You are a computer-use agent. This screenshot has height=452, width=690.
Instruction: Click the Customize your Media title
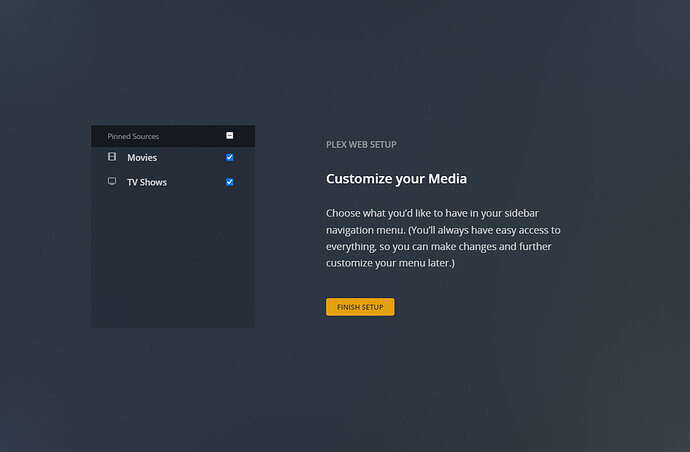[396, 179]
